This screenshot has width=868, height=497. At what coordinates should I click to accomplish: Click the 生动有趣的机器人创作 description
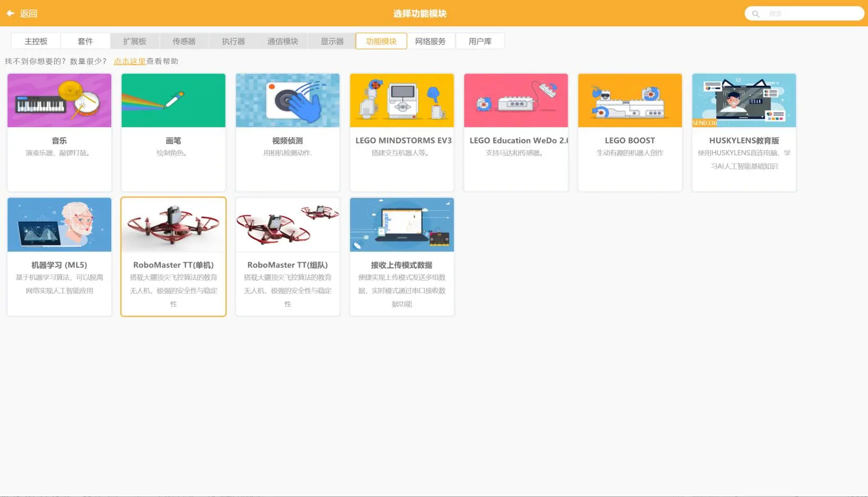tap(630, 153)
